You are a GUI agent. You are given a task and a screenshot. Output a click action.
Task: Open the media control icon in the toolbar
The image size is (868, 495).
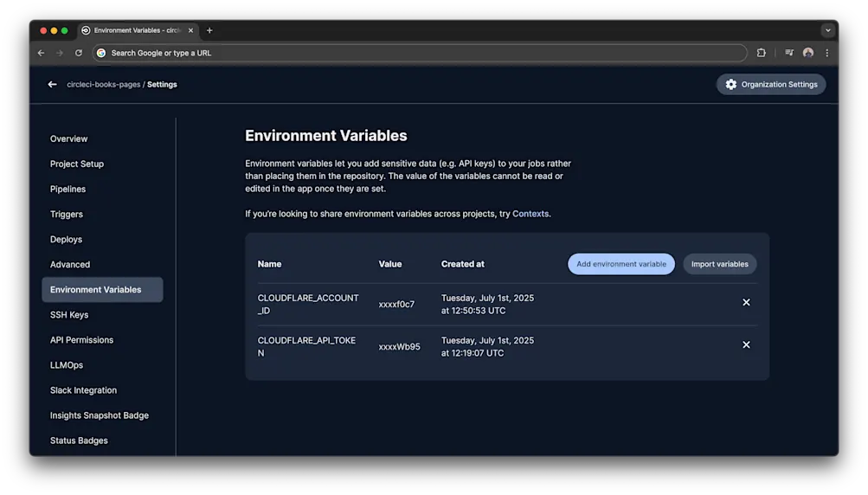tap(789, 53)
